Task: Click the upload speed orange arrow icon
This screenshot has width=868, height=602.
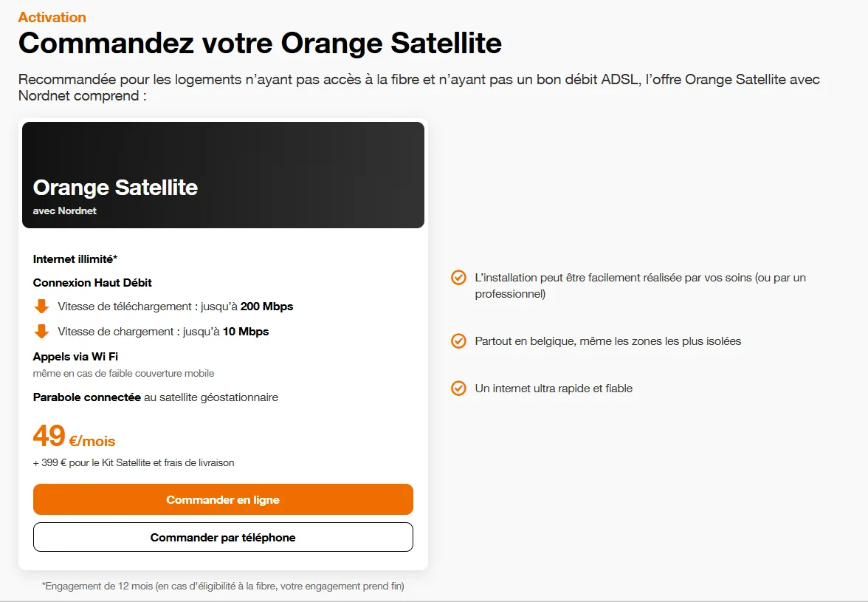Action: click(41, 332)
